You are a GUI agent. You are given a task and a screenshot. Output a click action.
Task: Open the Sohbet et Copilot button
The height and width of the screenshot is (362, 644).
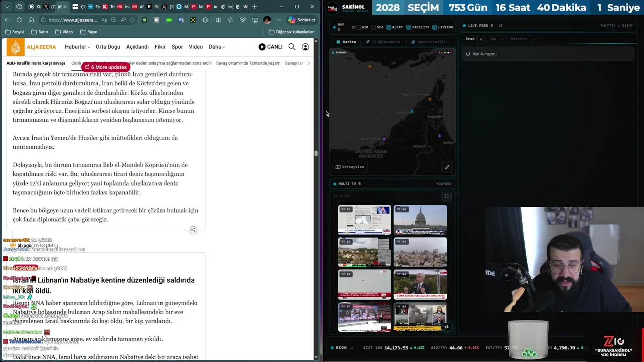coord(302,20)
